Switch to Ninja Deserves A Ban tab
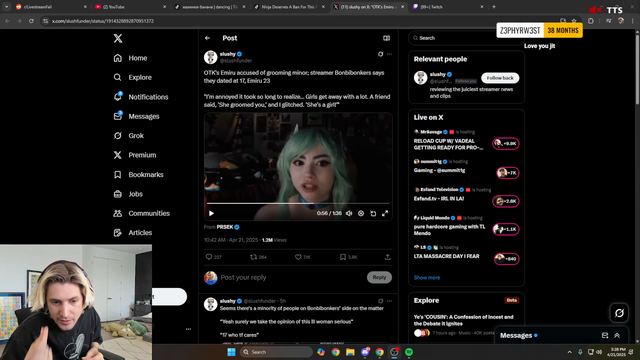 [289, 7]
